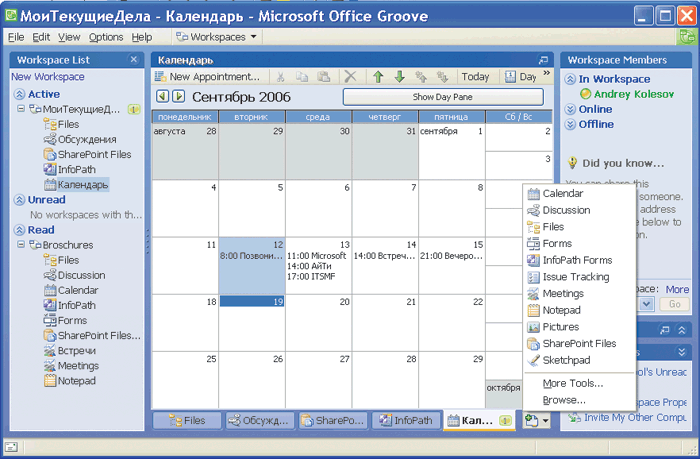
Task: Click the New Appointment toolbar button
Action: coord(207,77)
